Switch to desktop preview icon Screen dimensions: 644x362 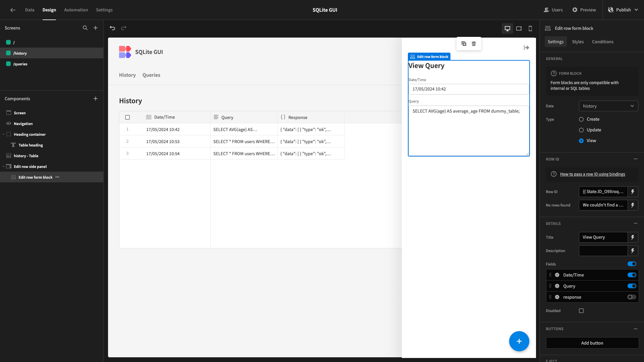click(x=507, y=28)
